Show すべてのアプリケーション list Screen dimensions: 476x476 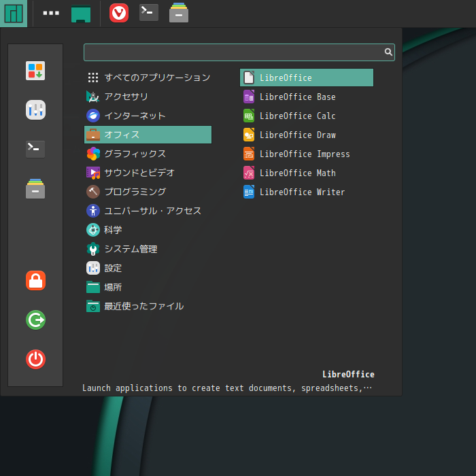(156, 78)
